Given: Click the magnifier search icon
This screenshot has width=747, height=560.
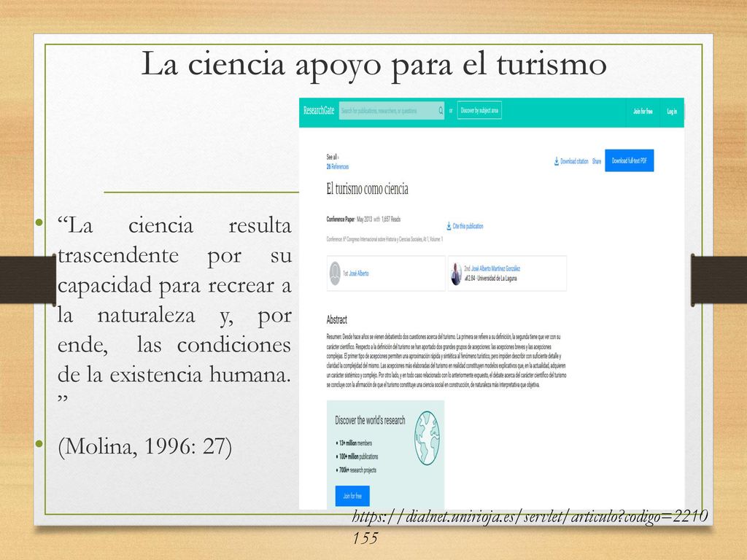Looking at the screenshot, I should (x=441, y=111).
